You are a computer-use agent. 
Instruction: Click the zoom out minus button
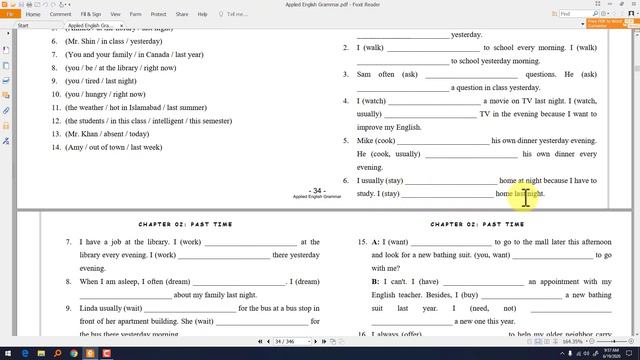tap(592, 341)
